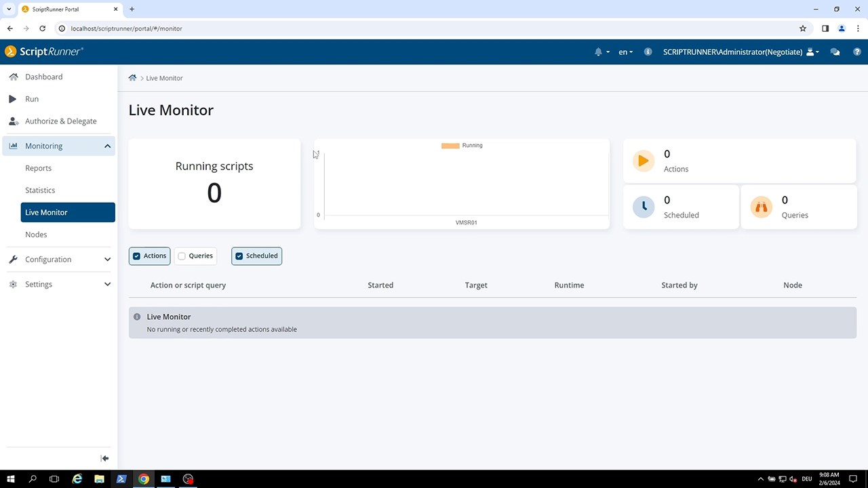868x488 pixels.
Task: Sort by Action or script query column
Action: tap(188, 285)
